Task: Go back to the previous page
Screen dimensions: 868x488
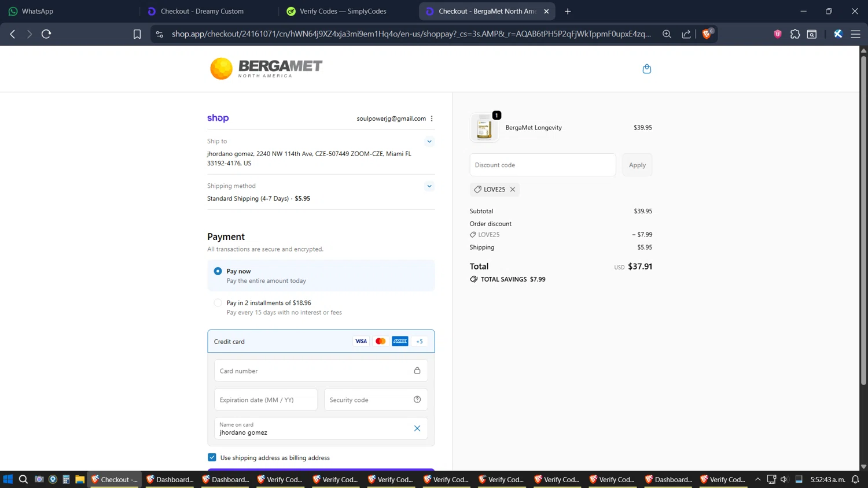Action: tap(13, 34)
